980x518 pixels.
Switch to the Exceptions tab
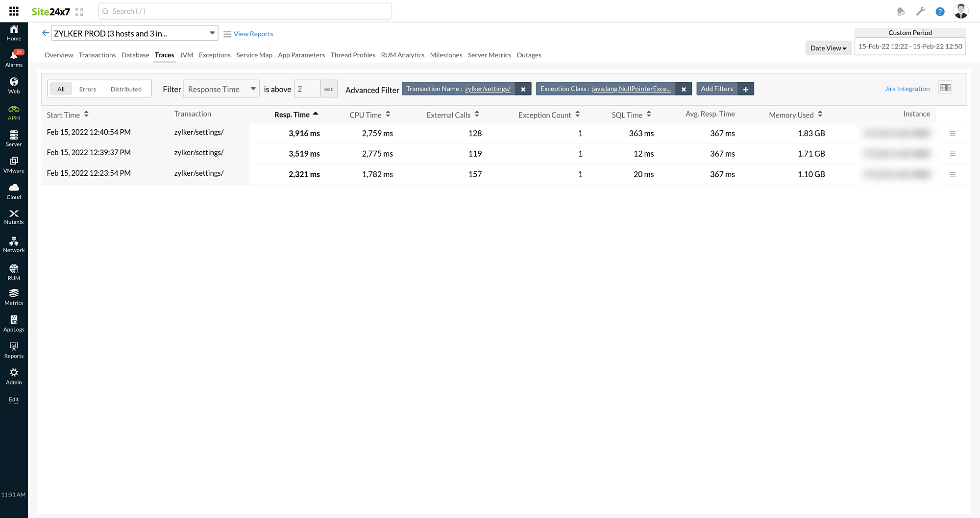coord(215,55)
